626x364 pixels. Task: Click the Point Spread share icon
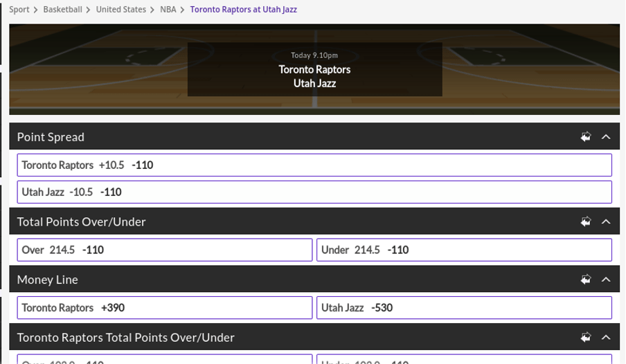(586, 137)
